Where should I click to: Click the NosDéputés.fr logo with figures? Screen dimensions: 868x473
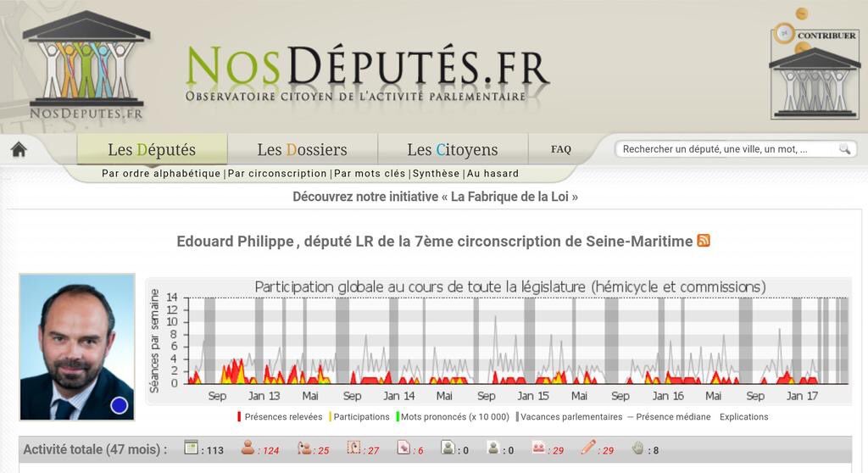click(86, 66)
